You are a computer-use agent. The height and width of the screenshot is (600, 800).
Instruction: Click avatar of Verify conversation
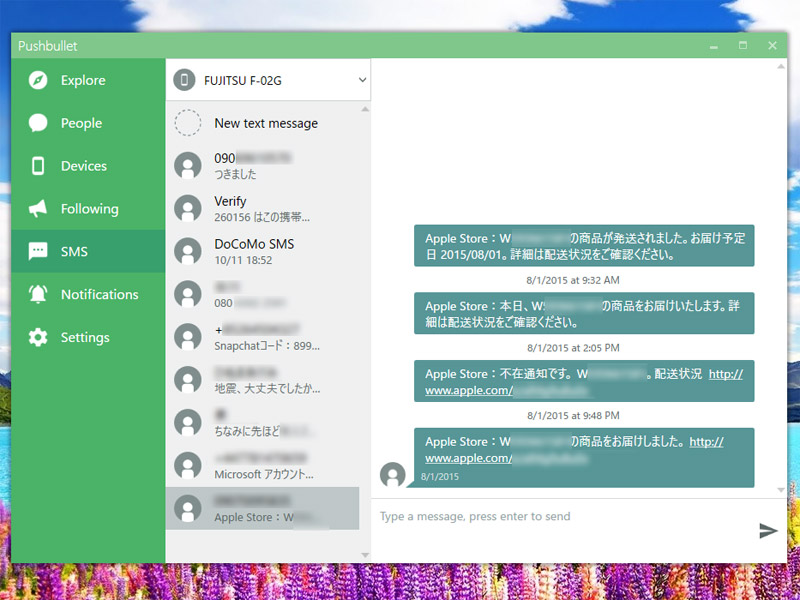pos(188,208)
